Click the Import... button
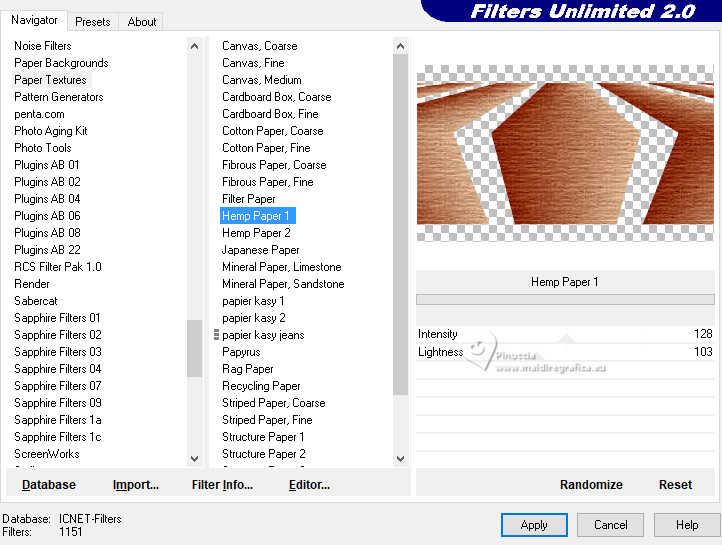The width and height of the screenshot is (722, 545). tap(136, 485)
